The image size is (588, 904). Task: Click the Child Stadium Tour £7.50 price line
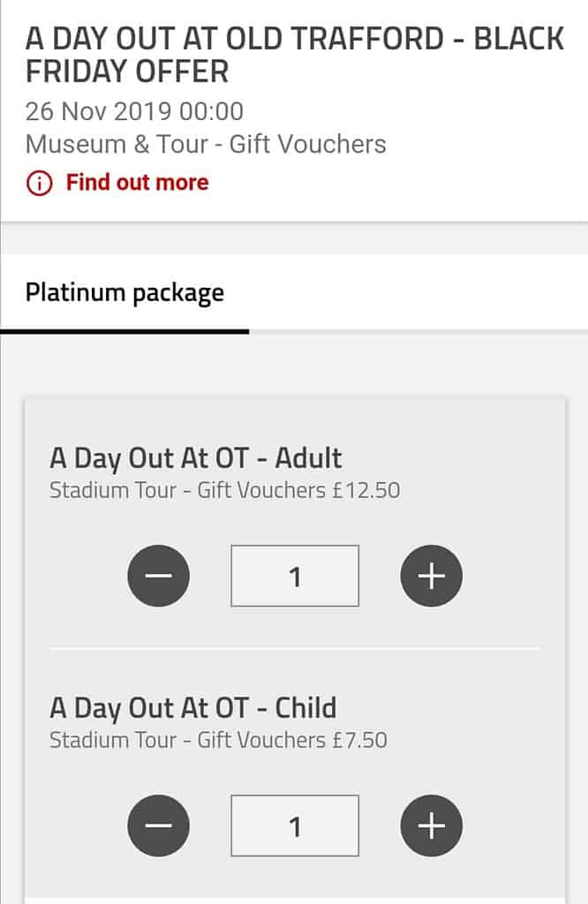point(218,740)
